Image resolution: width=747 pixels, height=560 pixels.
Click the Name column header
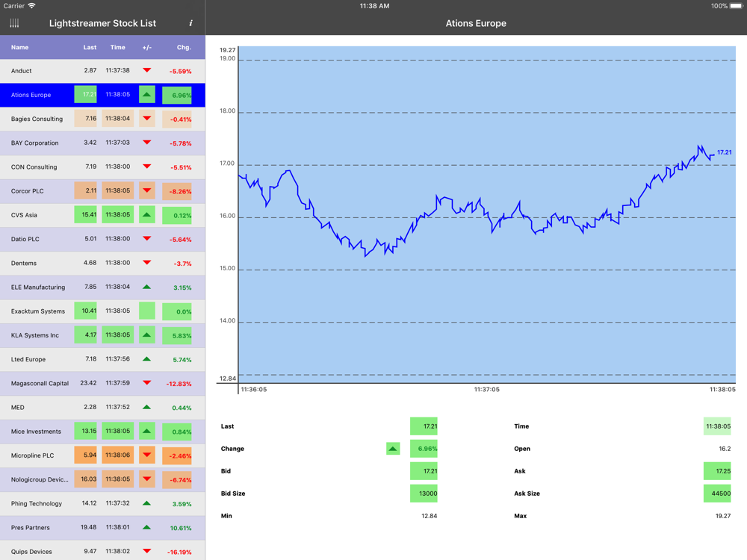20,47
